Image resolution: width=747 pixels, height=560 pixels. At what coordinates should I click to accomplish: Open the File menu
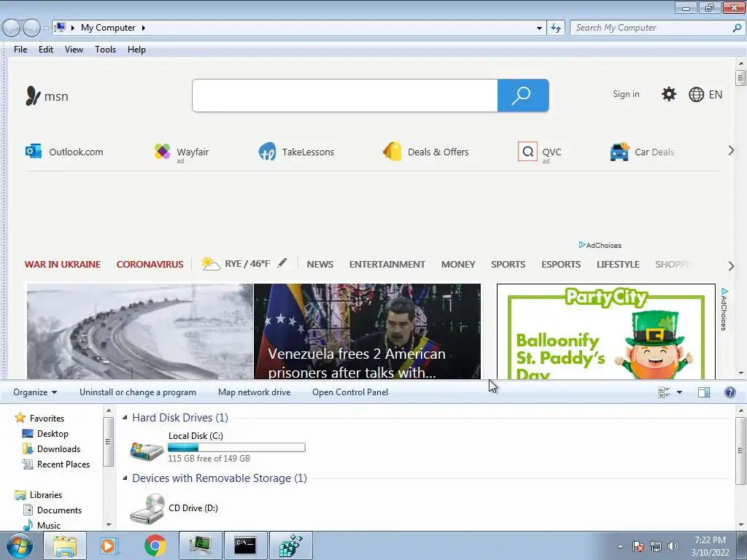tap(20, 50)
